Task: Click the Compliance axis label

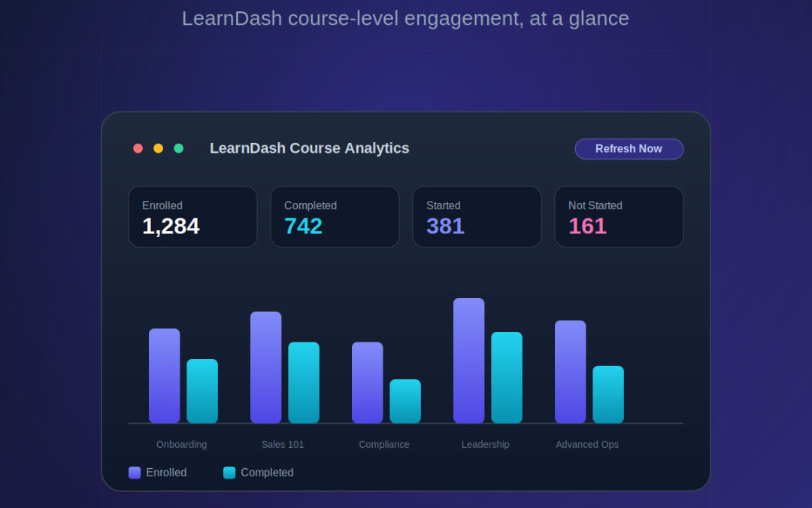Action: pos(384,444)
